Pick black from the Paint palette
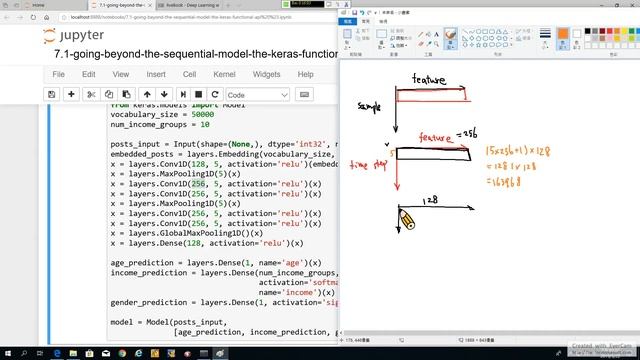The image size is (640, 360). click(587, 31)
